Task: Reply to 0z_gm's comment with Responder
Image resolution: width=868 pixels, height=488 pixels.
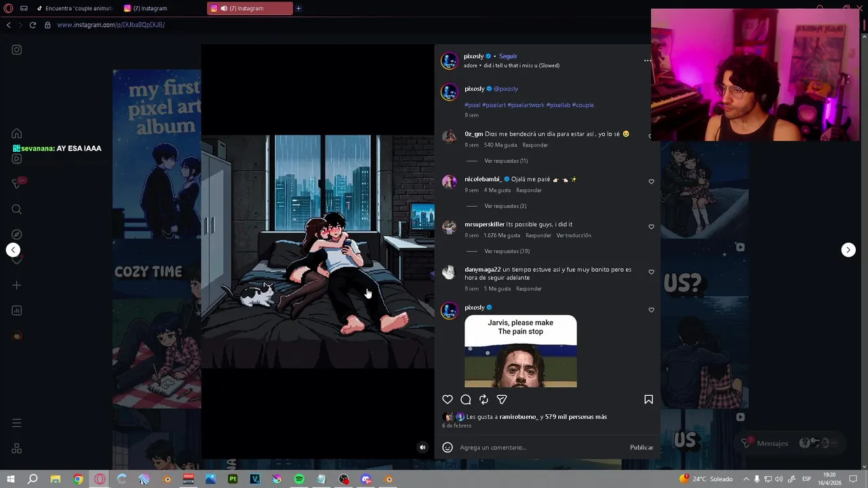Action: click(x=535, y=145)
